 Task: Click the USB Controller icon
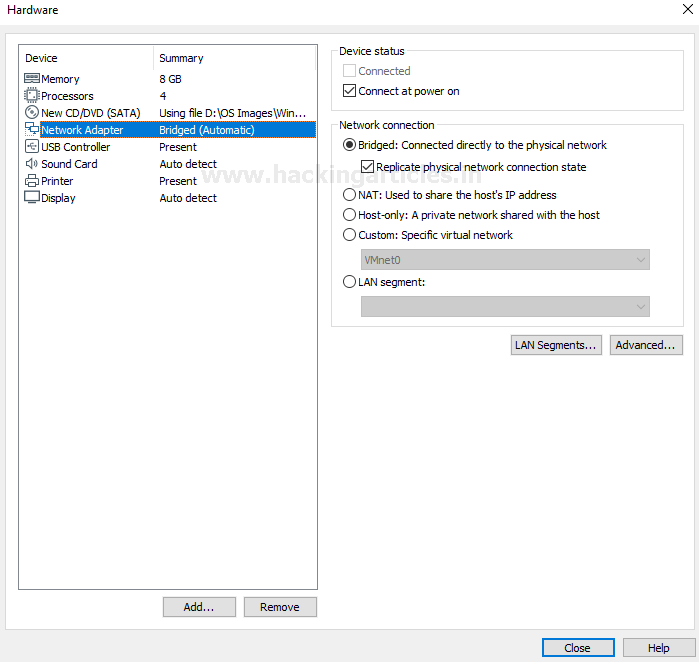point(32,146)
